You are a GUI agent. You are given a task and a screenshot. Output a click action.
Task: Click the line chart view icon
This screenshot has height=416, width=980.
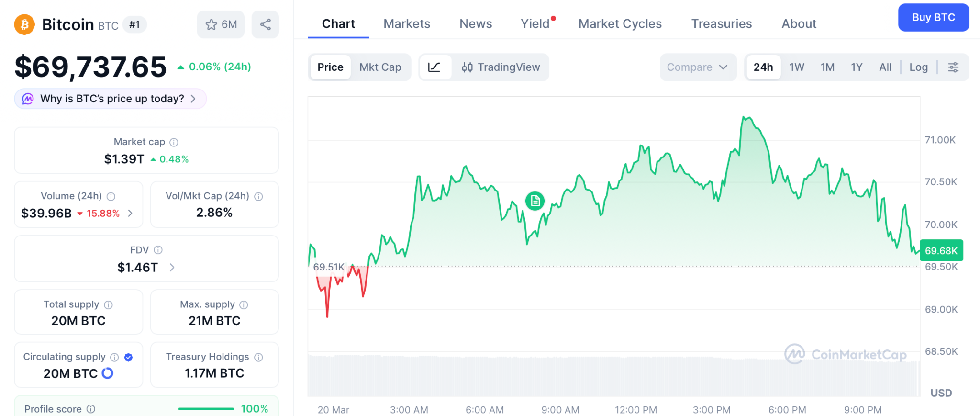pos(434,67)
